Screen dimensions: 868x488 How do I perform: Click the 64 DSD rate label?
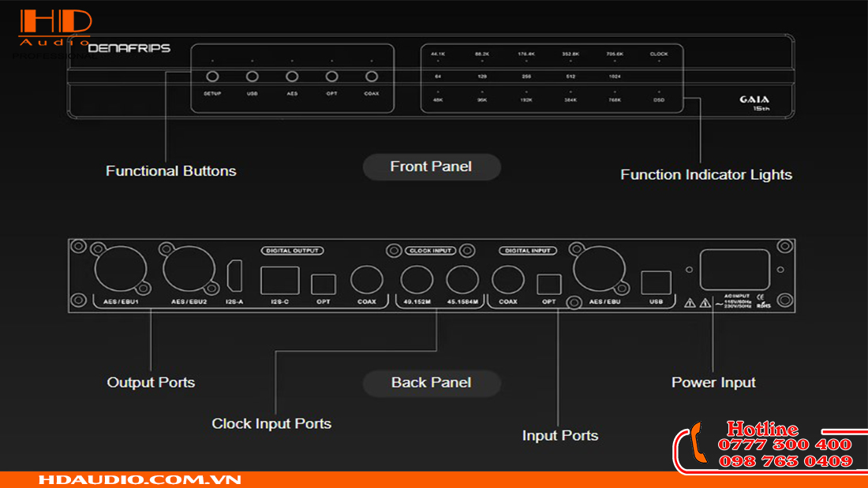[438, 76]
